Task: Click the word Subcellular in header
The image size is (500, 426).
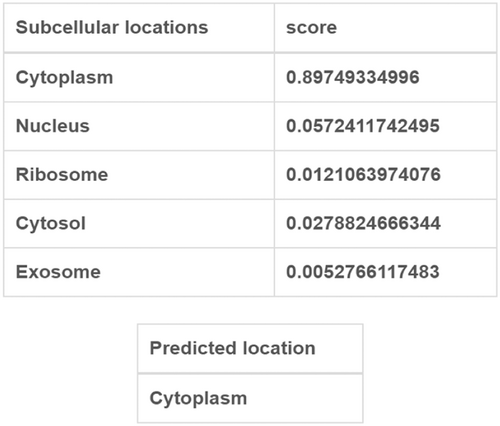Action: click(67, 27)
